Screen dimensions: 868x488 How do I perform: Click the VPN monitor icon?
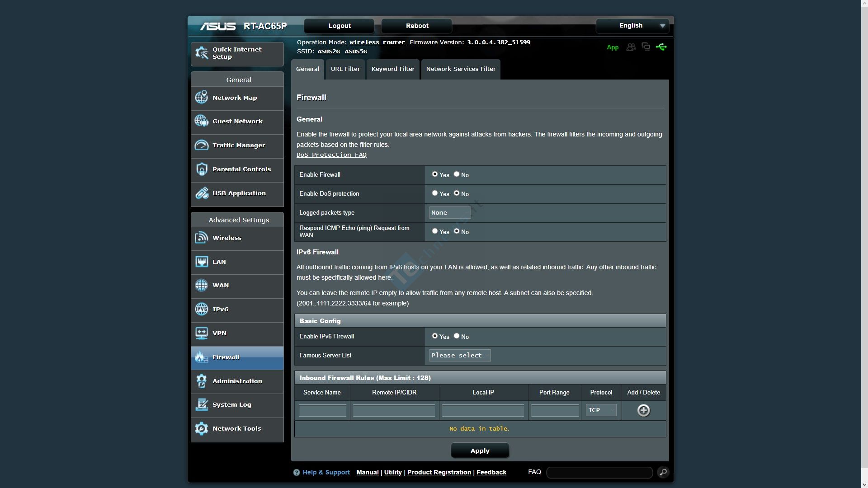click(x=202, y=333)
